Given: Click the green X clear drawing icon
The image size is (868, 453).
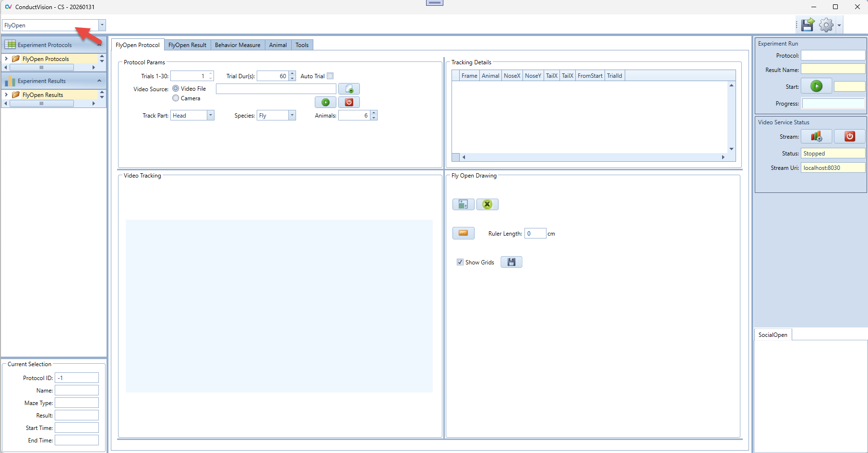Looking at the screenshot, I should coord(487,204).
